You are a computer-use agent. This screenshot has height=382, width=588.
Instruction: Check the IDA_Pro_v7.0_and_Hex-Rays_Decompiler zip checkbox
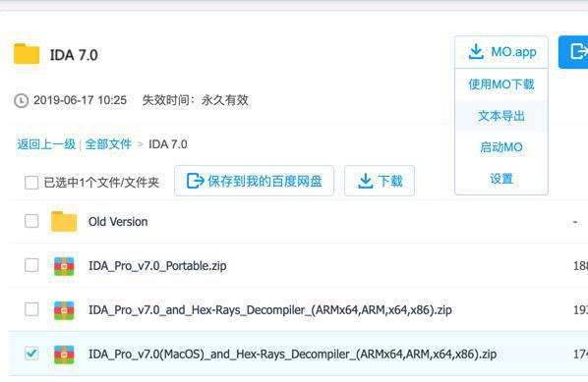[31, 309]
